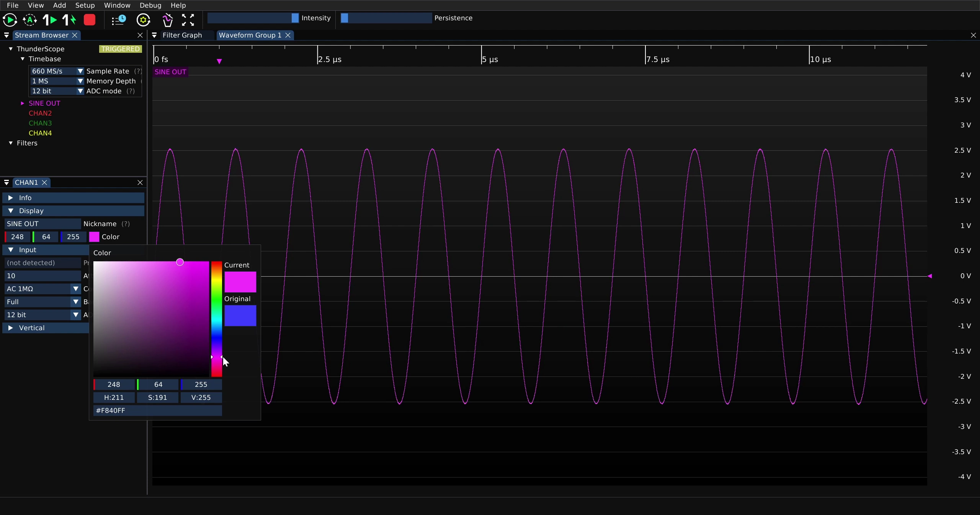Expand the SINE OUT channel node
The height and width of the screenshot is (515, 980).
pos(23,103)
